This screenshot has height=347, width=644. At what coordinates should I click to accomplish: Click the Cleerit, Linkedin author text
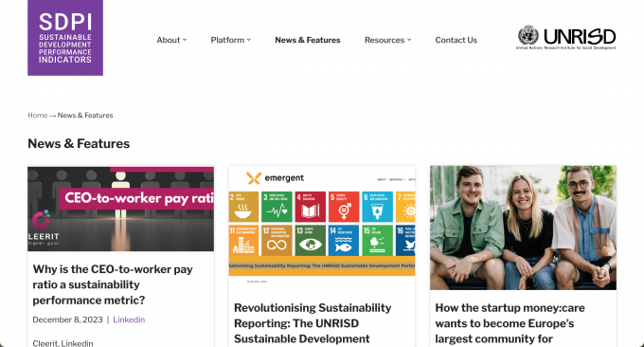point(63,343)
